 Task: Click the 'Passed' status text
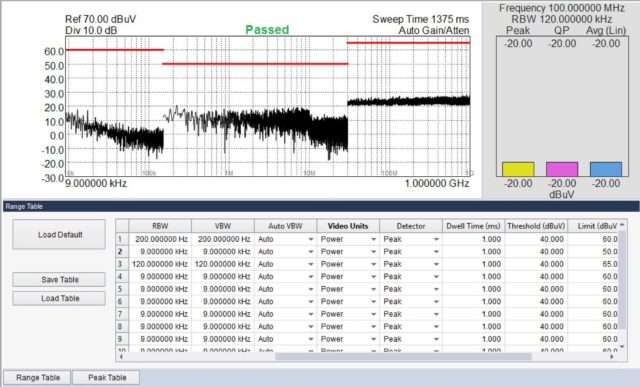(x=267, y=29)
